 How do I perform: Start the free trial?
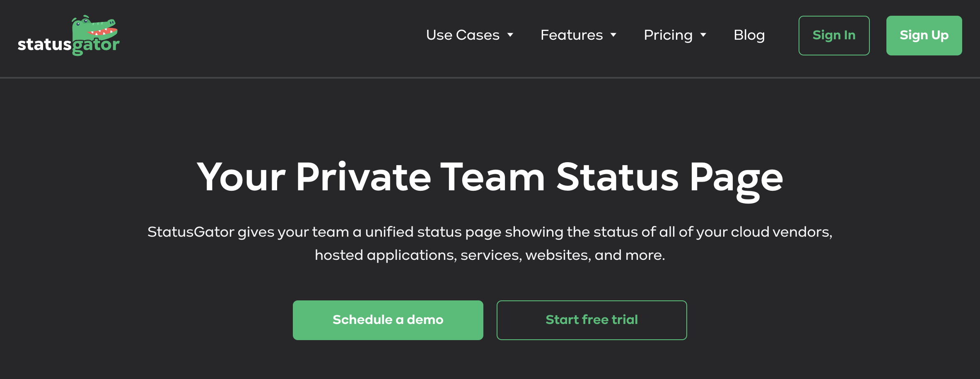coord(592,320)
